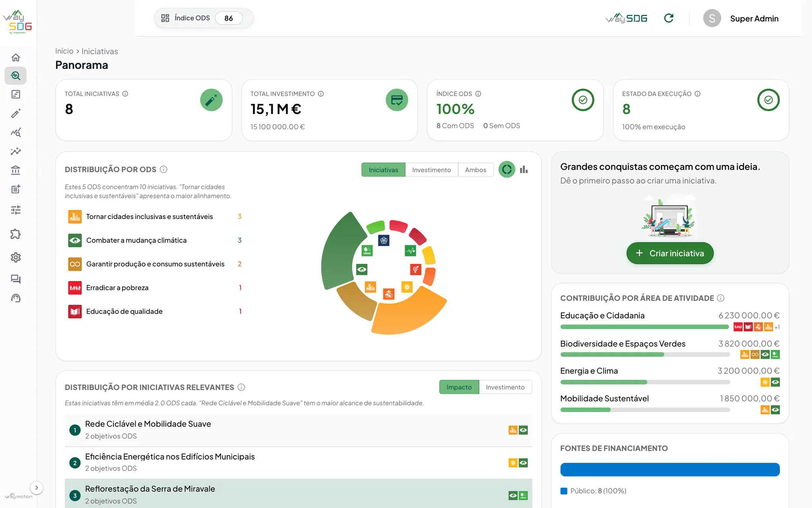The image size is (812, 508).
Task: Click the Criar iniciativa button
Action: click(x=670, y=253)
